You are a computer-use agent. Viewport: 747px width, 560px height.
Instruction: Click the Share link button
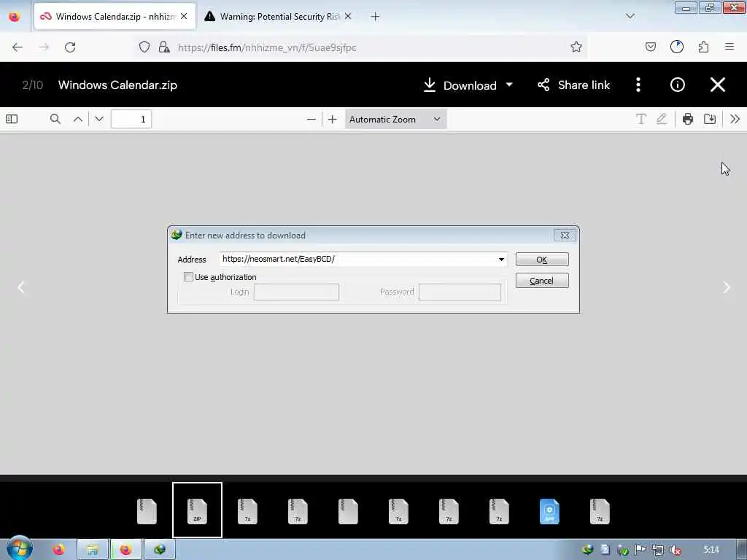click(573, 85)
